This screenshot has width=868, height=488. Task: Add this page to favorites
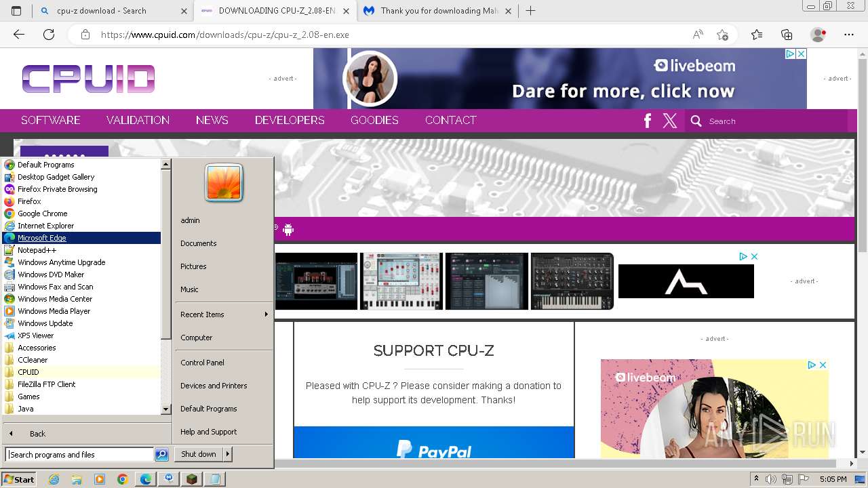point(722,35)
